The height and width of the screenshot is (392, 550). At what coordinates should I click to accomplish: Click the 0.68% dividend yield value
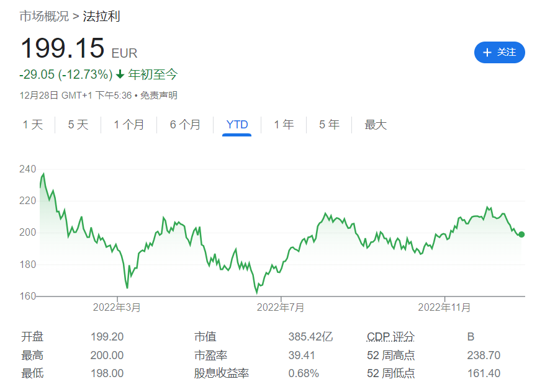pos(304,373)
